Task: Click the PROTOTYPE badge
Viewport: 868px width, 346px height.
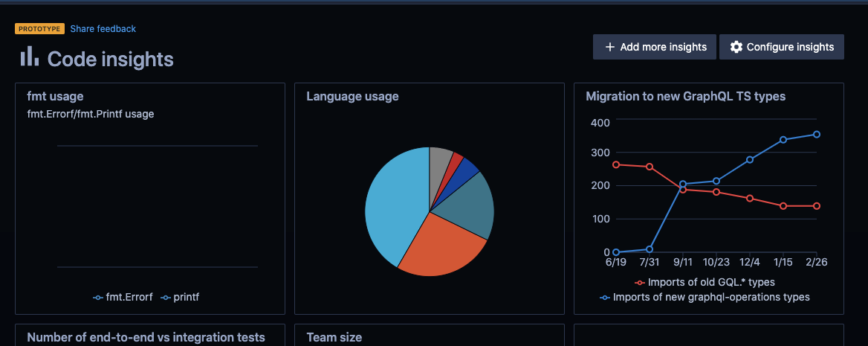Action: pos(40,29)
